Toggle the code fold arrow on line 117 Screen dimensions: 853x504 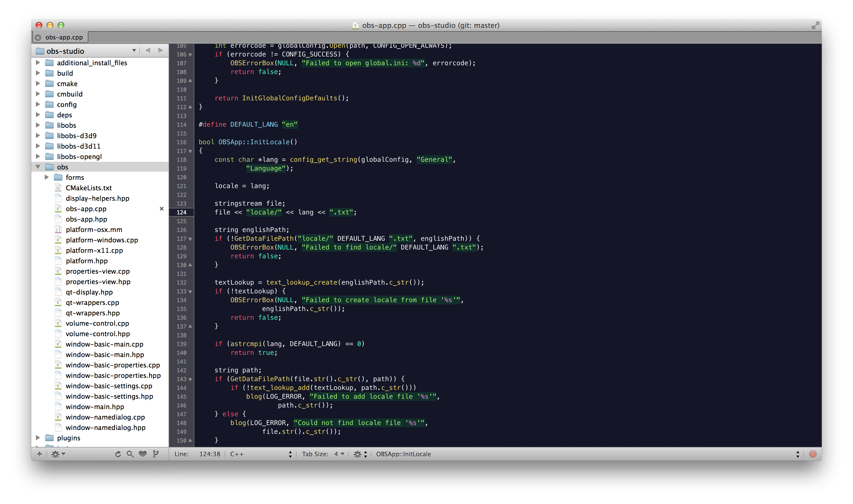pos(190,151)
